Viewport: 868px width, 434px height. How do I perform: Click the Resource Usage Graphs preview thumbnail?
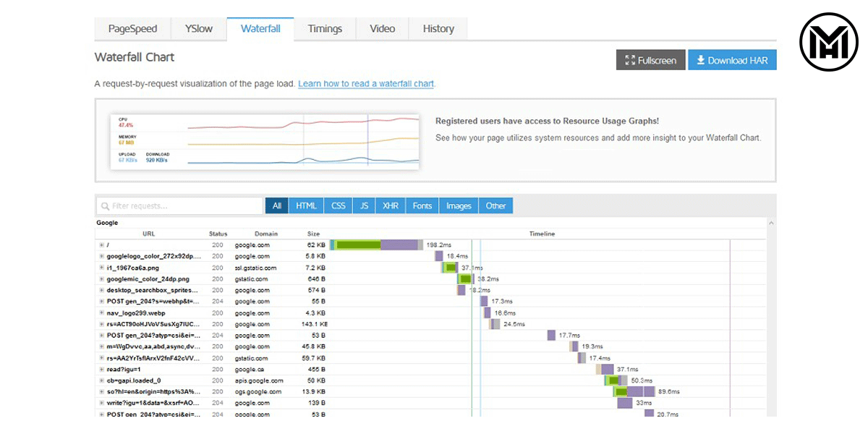(x=265, y=141)
